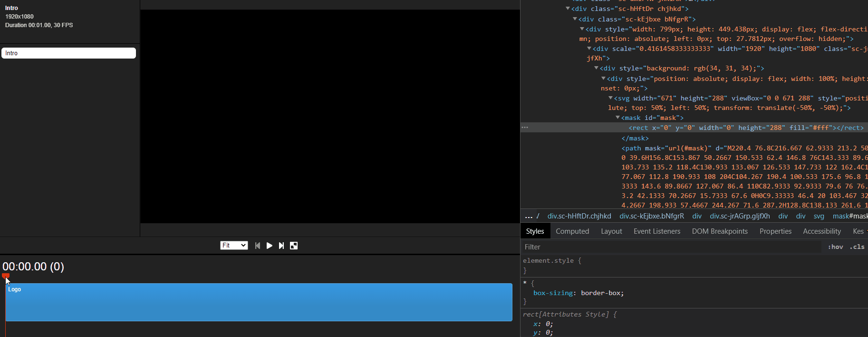
Task: Open the Layout tab
Action: click(x=611, y=231)
